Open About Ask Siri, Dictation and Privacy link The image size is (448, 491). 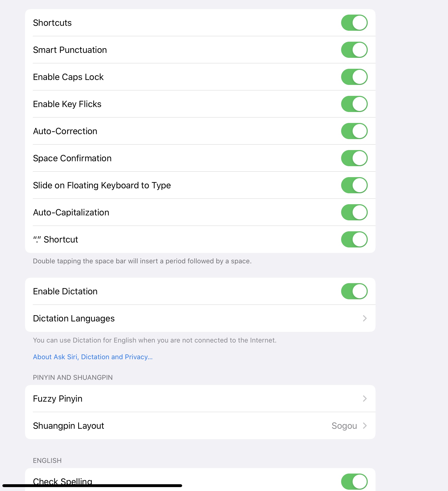pos(93,357)
